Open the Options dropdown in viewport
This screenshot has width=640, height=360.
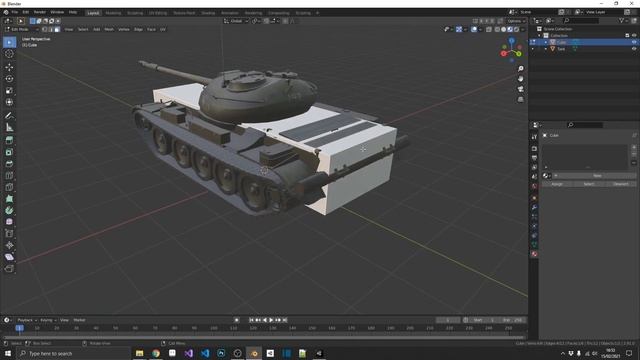point(516,21)
